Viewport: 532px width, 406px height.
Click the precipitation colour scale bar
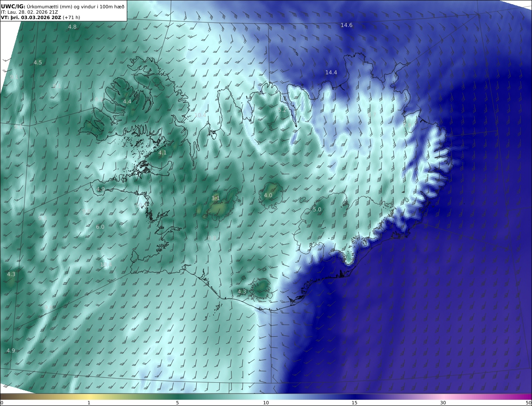(266, 396)
